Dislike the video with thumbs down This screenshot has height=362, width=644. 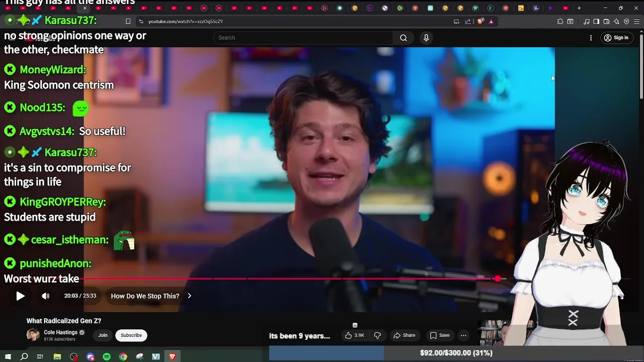377,335
